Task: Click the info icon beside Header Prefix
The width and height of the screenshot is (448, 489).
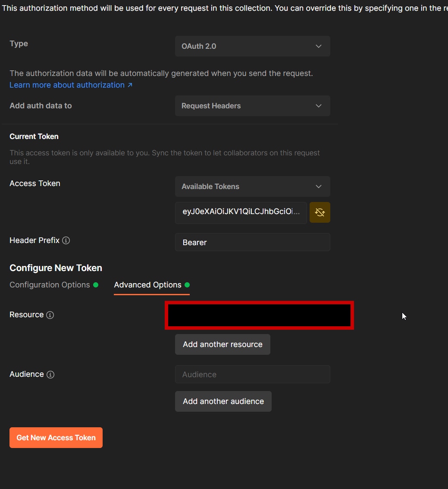Action: click(x=66, y=240)
